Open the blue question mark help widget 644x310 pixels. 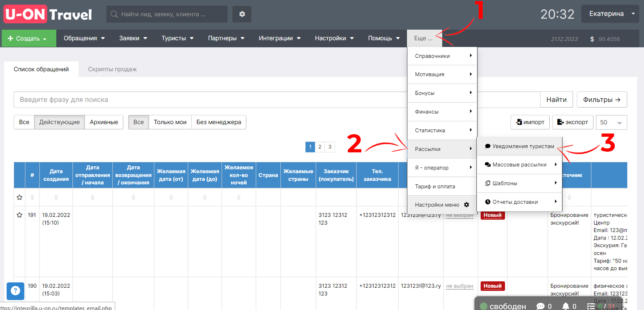pos(15,291)
